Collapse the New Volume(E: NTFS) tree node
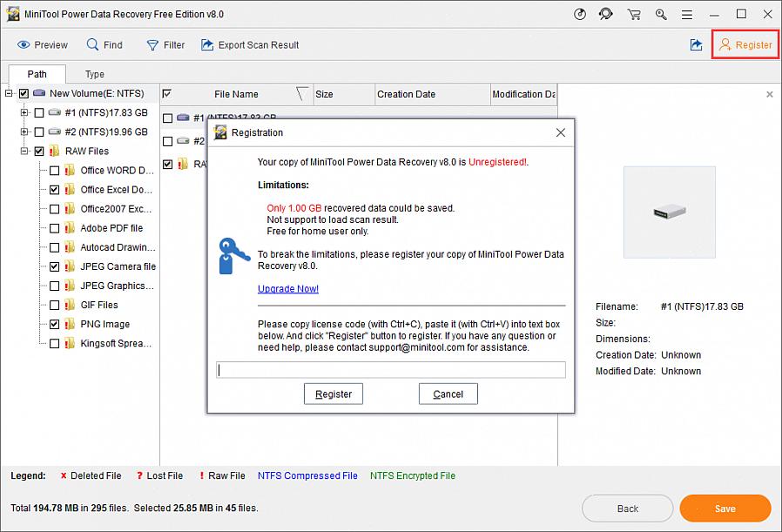The image size is (782, 532). pos(9,93)
